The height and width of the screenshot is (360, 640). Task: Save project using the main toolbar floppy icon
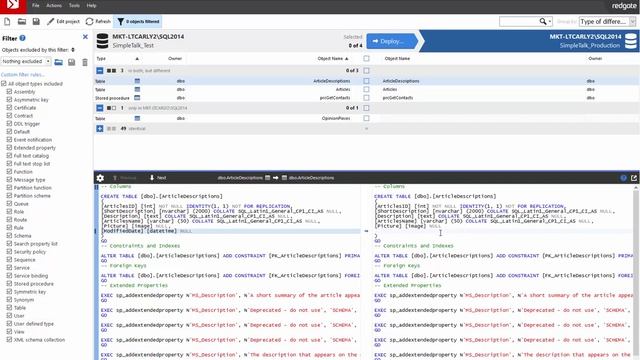pyautogui.click(x=36, y=21)
